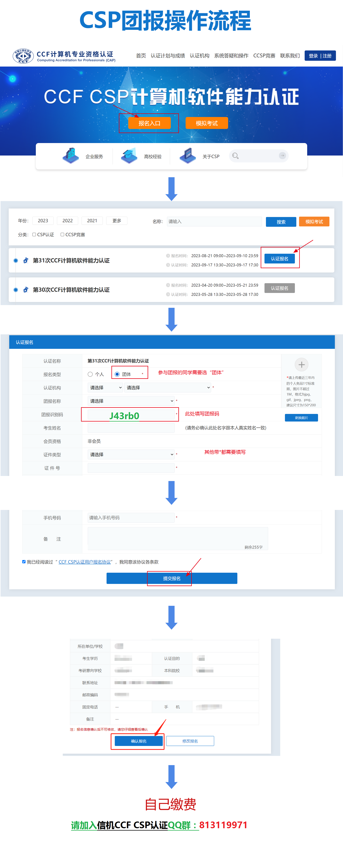
Task: Tick the CSP认证 category checkbox
Action: (x=34, y=235)
